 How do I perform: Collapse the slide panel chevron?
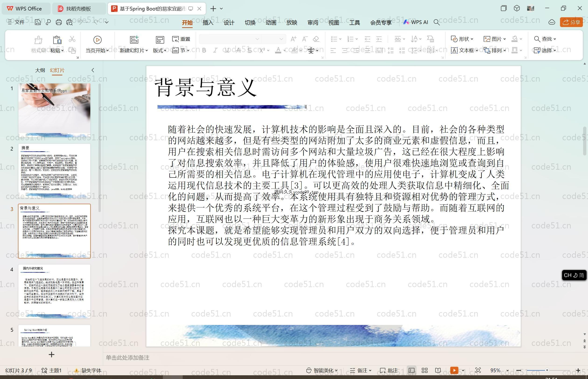click(x=93, y=70)
